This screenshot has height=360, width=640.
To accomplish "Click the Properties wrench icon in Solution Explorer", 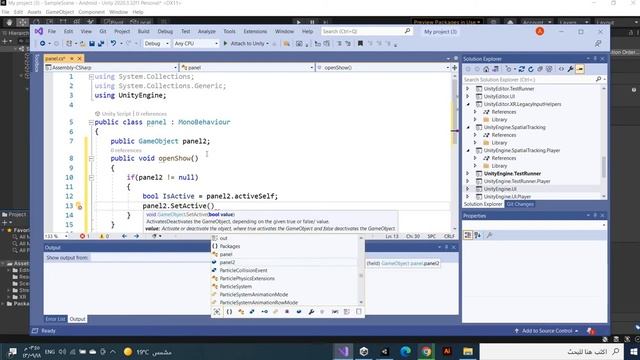I will click(570, 69).
